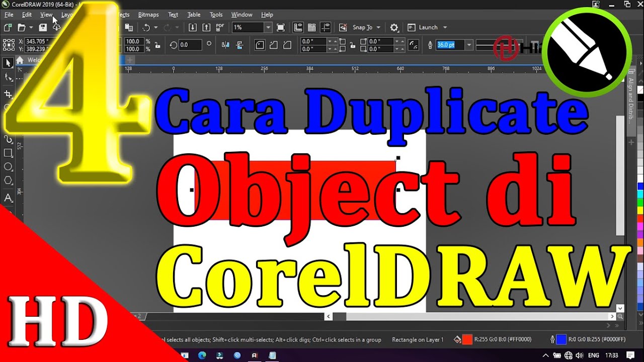This screenshot has width=644, height=362.
Task: Select the Scalloped corner style icon
Action: pyautogui.click(x=273, y=45)
